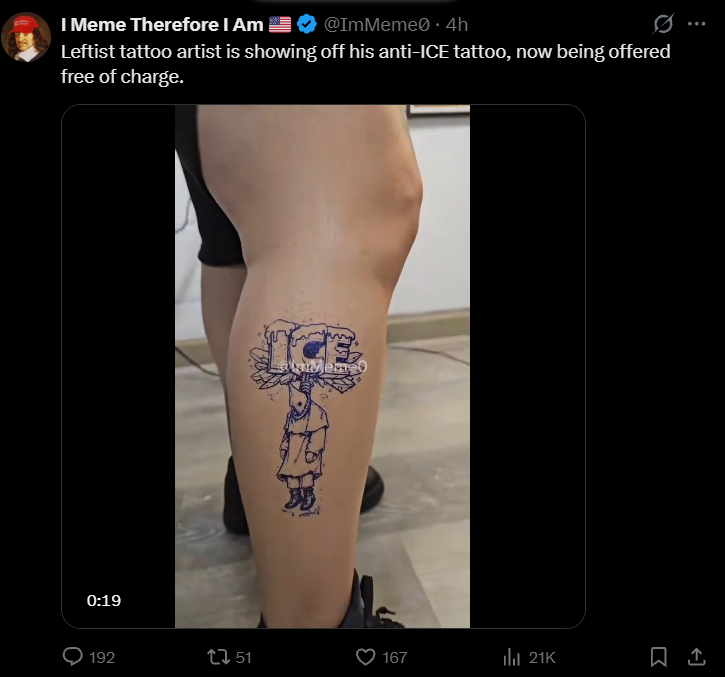
Task: Open the post via the 4h timestamp
Action: pyautogui.click(x=457, y=25)
